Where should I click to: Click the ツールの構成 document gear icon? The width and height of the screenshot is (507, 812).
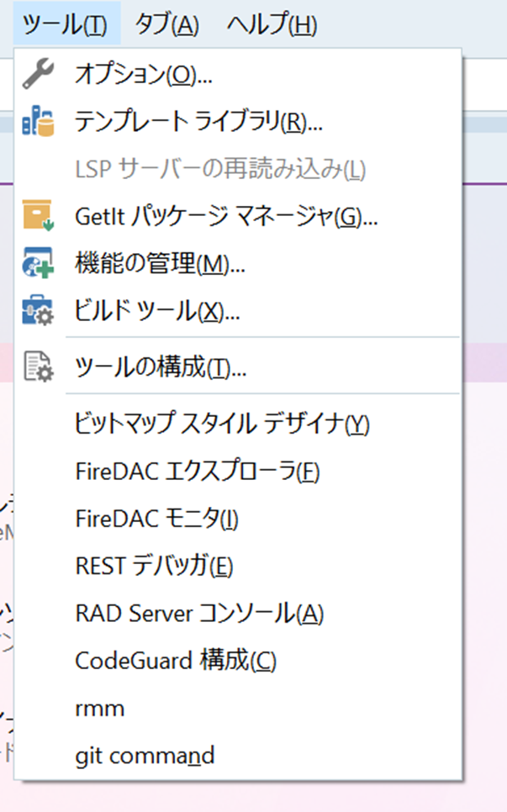click(38, 367)
